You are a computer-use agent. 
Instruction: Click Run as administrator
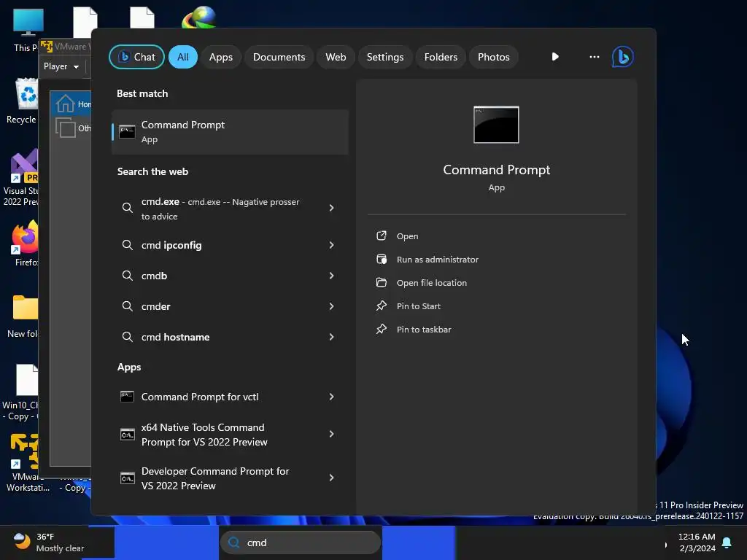[x=438, y=260]
